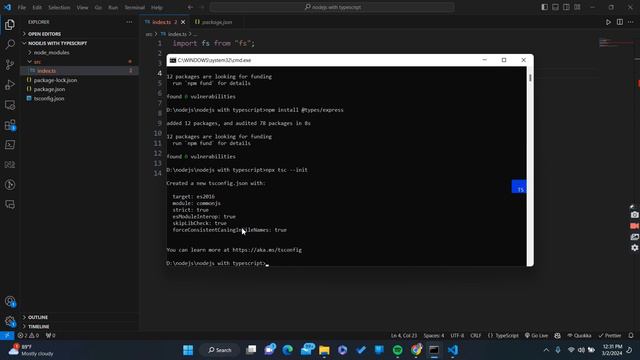Open File Explorer from the taskbar

[324, 350]
